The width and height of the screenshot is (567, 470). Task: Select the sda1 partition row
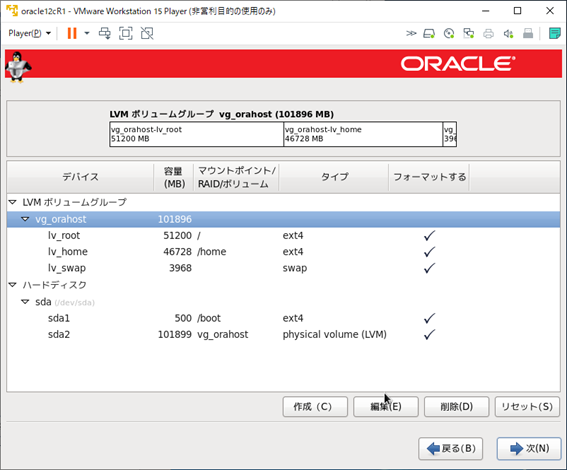point(283,318)
